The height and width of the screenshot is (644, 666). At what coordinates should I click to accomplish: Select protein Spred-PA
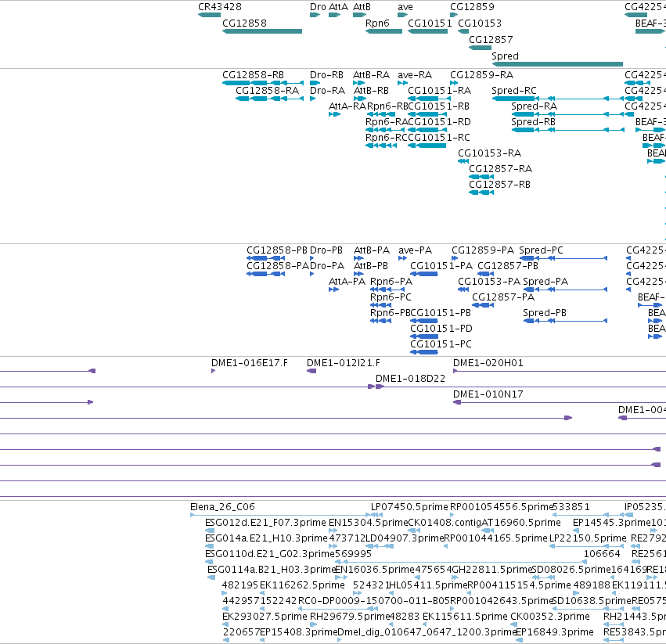(x=545, y=282)
